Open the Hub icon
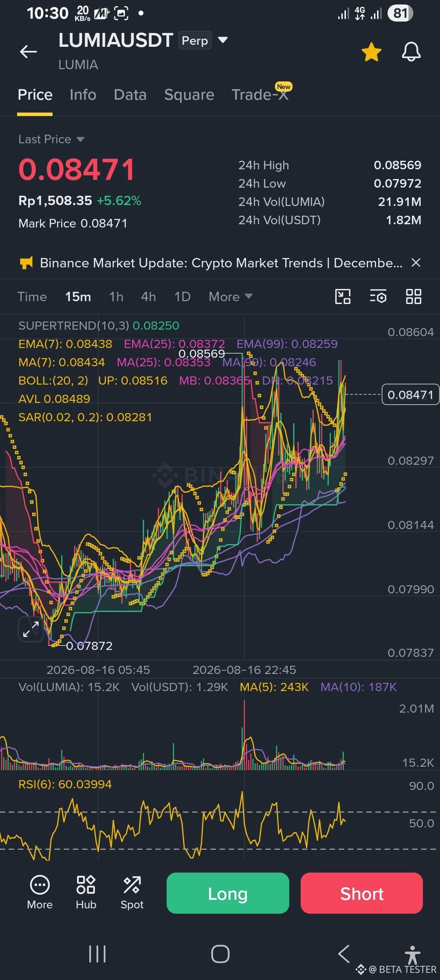This screenshot has width=440, height=980. pyautogui.click(x=86, y=892)
